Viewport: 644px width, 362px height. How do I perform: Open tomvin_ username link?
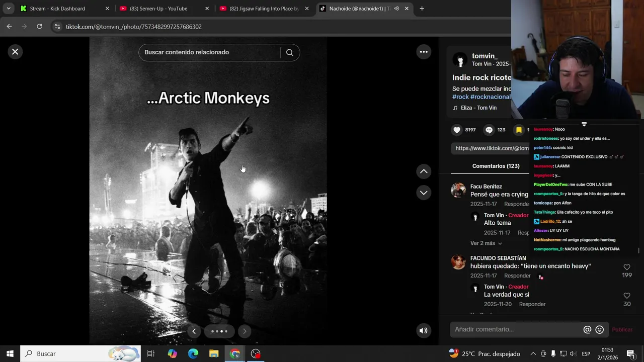pos(485,56)
